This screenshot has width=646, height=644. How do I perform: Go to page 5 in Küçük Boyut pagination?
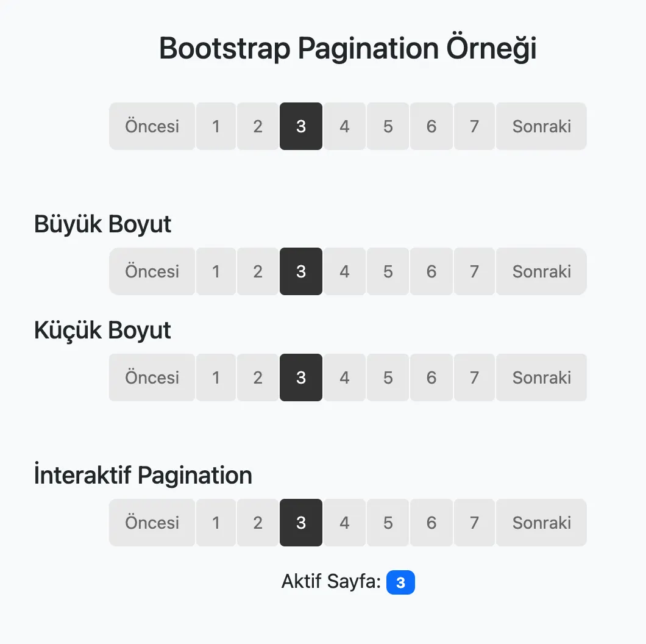tap(388, 377)
